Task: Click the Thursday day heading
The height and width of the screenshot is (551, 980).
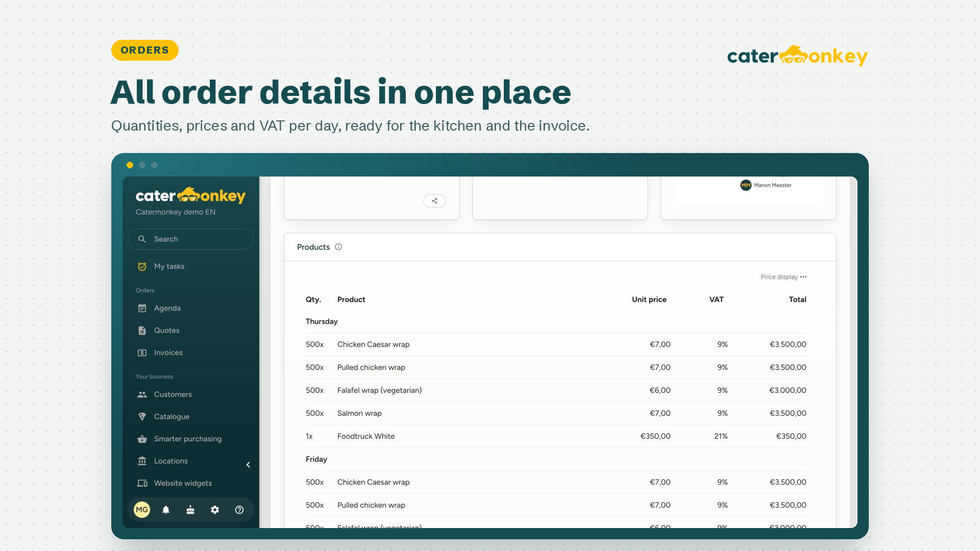Action: tap(322, 321)
